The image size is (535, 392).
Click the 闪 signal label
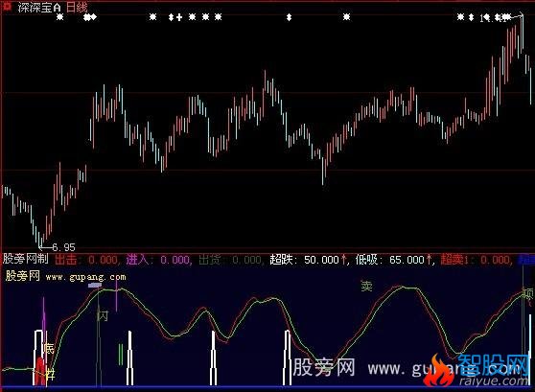[x=103, y=316]
